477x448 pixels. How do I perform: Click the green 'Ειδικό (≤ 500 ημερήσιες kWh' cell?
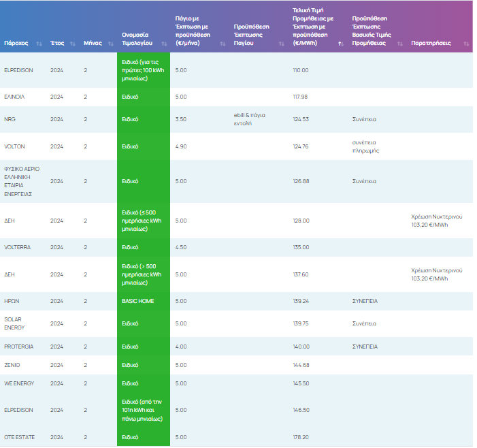tap(143, 221)
